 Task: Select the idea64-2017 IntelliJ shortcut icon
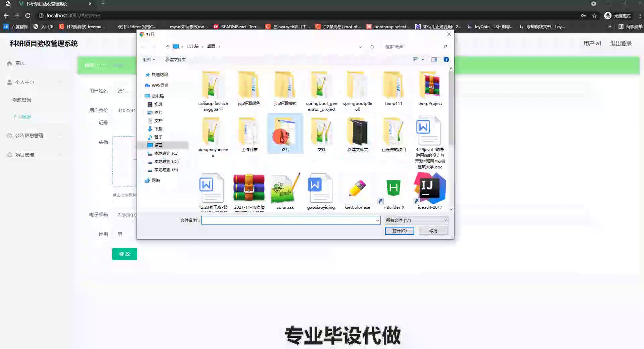[x=430, y=188]
